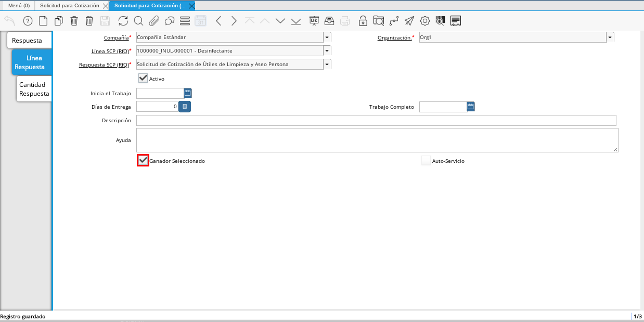Open the Inicia el Trabajo calendar picker
This screenshot has width=644, height=322.
(x=188, y=93)
